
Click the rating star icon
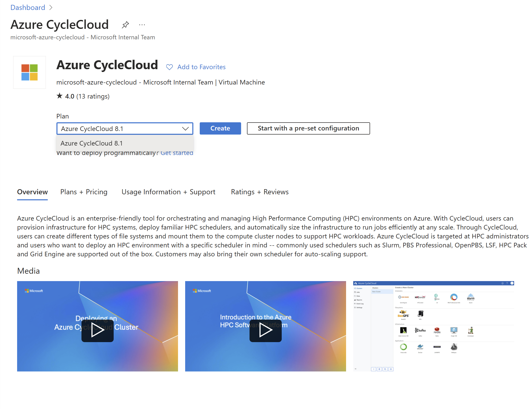pyautogui.click(x=60, y=96)
